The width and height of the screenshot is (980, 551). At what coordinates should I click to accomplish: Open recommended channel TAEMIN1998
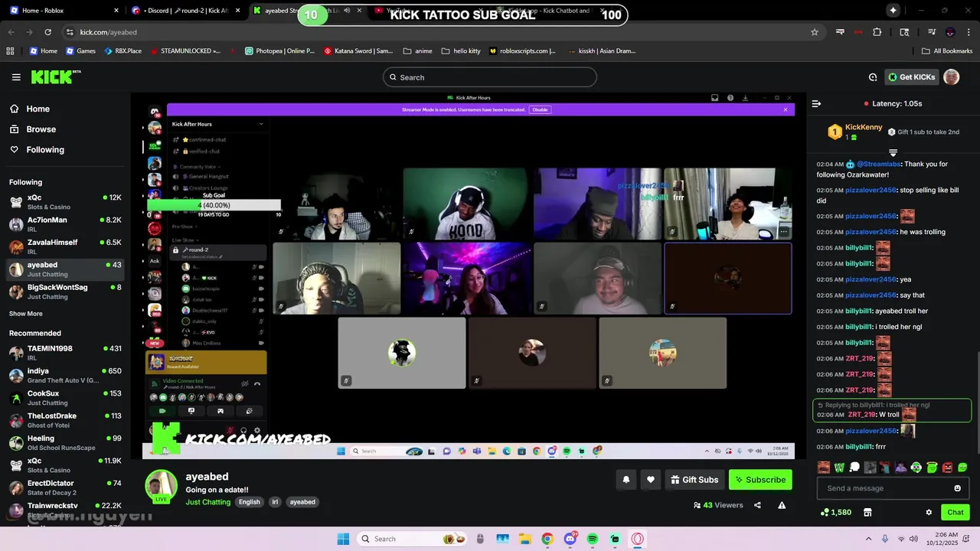point(65,353)
